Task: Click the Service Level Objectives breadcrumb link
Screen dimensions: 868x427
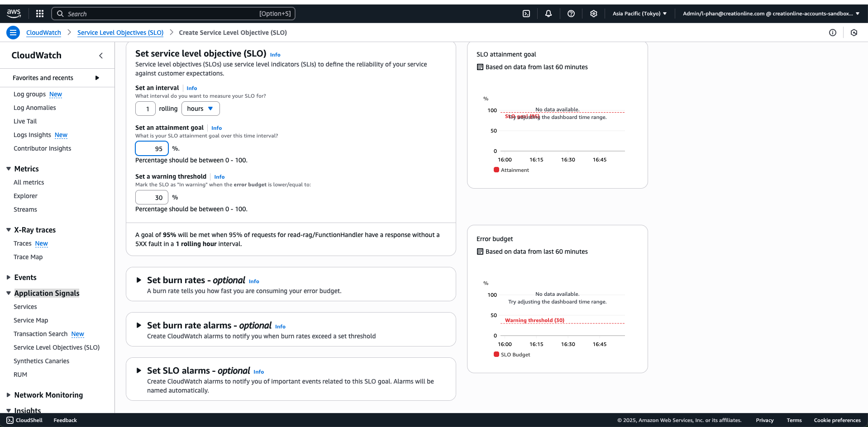Action: [x=120, y=33]
